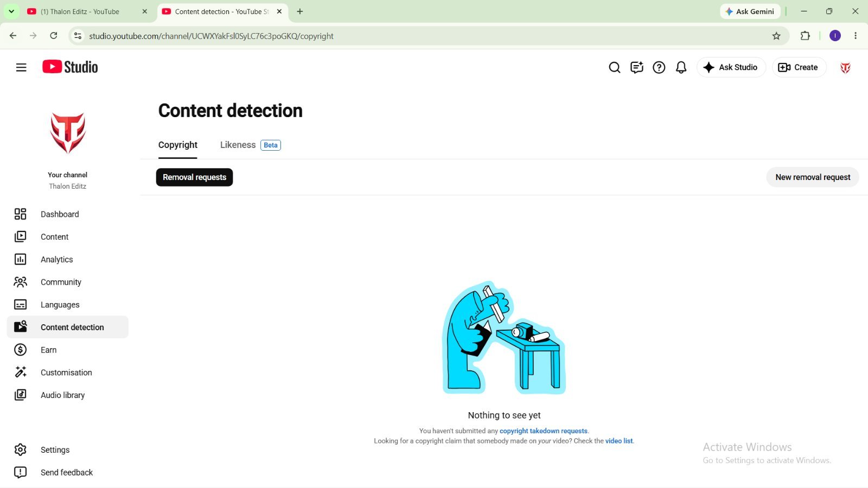Open a new browser tab

pyautogui.click(x=300, y=11)
